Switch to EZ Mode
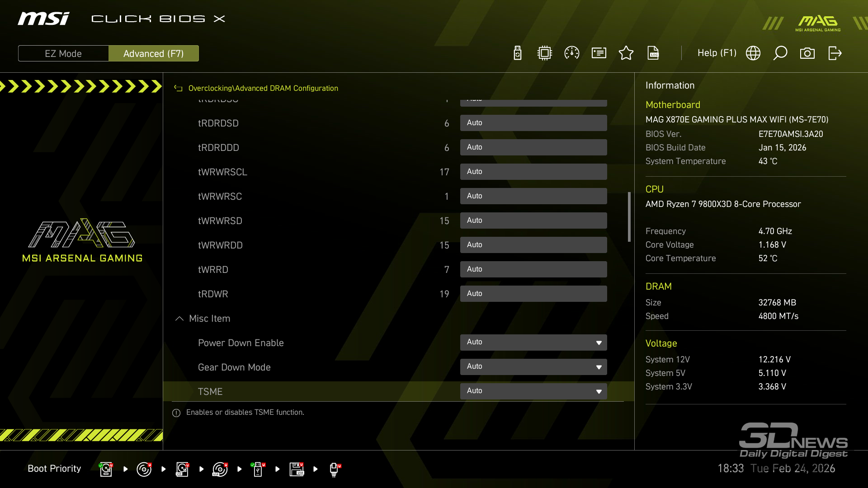Viewport: 868px width, 488px height. click(63, 53)
